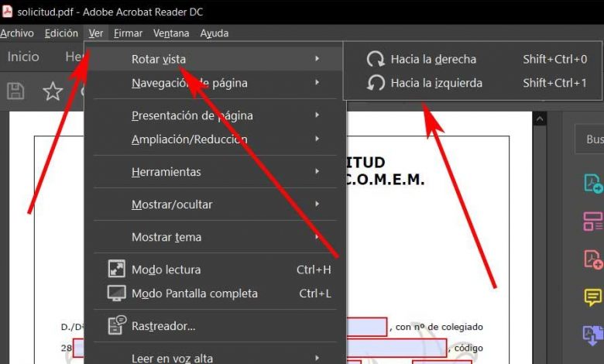Screen dimensions: 604x364
Task: Open the Edición menu
Action: point(61,33)
